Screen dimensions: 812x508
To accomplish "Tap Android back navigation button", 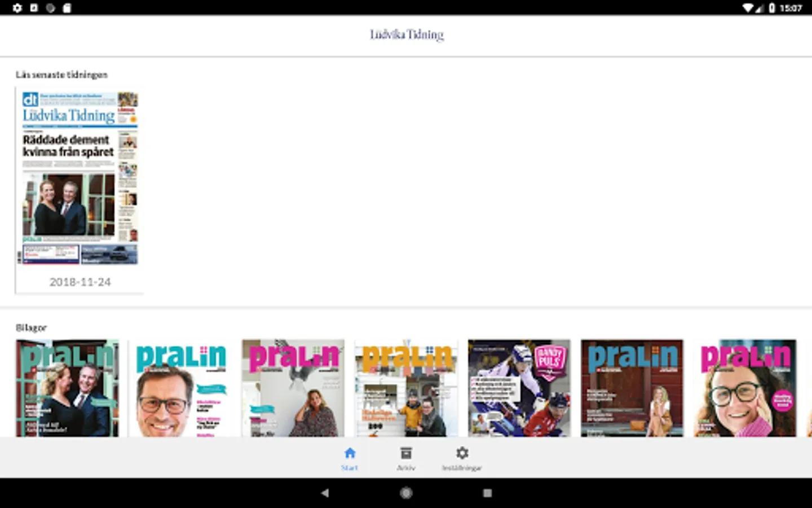I will pos(325,493).
